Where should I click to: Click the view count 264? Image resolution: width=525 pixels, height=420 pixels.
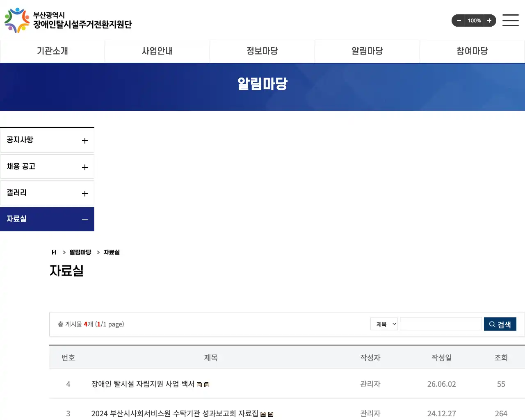pyautogui.click(x=501, y=414)
